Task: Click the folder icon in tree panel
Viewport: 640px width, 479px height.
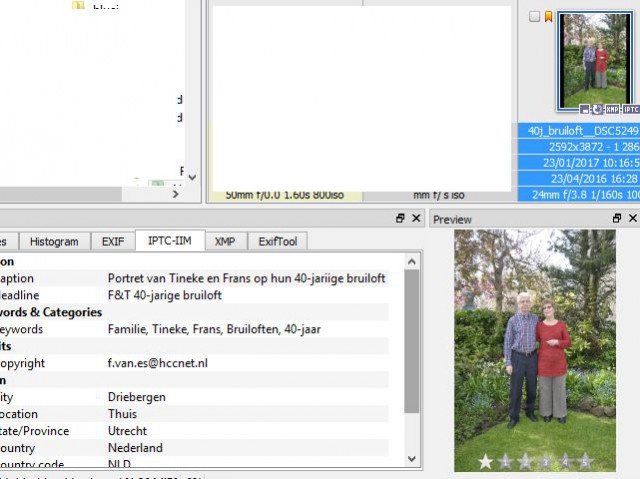Action: click(x=78, y=4)
